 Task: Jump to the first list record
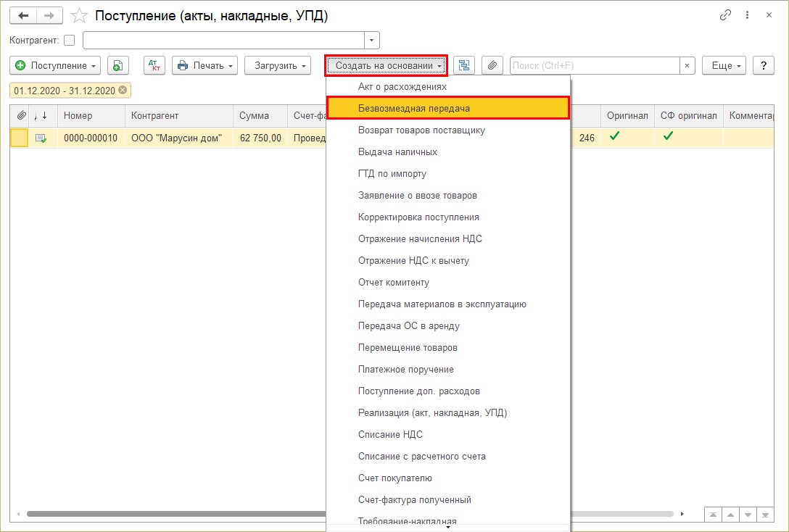click(713, 515)
